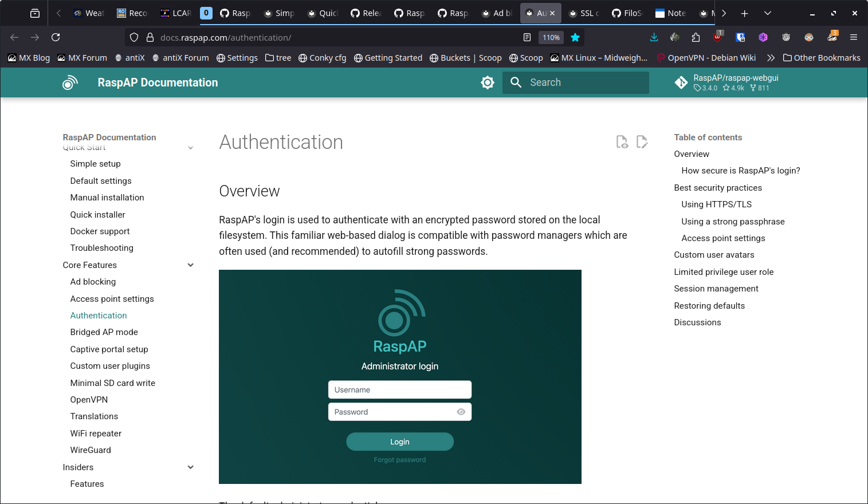Click the login screenshot image

click(400, 377)
